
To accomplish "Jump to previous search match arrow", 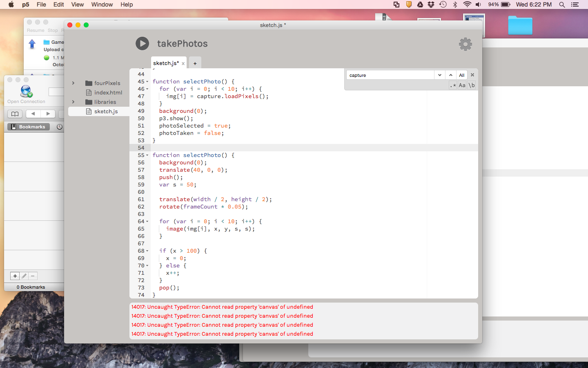I will (450, 75).
